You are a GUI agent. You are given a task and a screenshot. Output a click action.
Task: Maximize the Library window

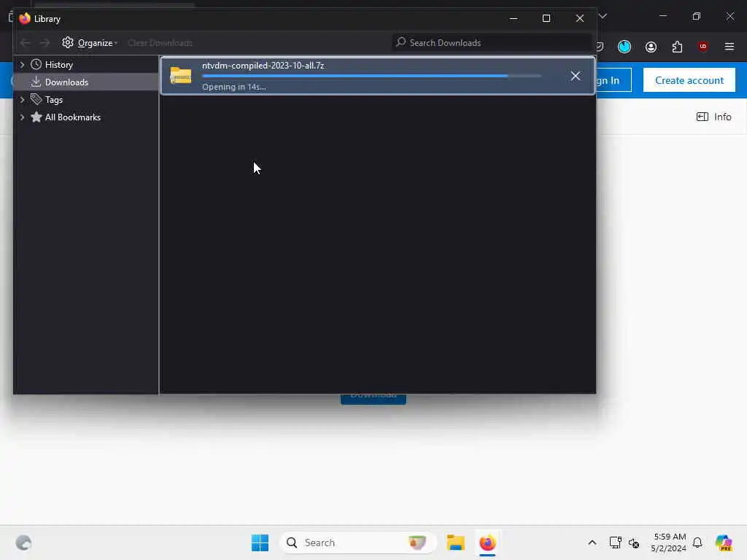tap(546, 18)
